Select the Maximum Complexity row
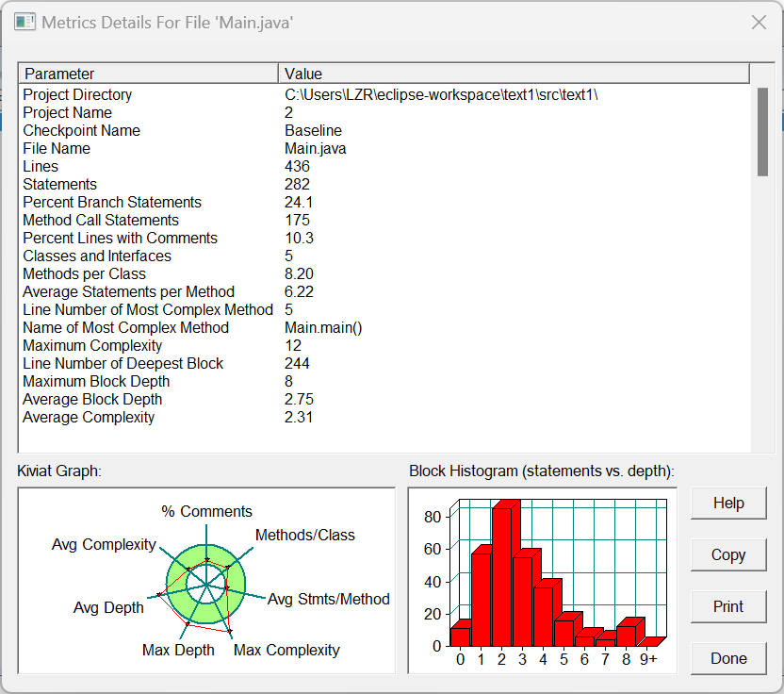The height and width of the screenshot is (694, 784). [x=384, y=345]
